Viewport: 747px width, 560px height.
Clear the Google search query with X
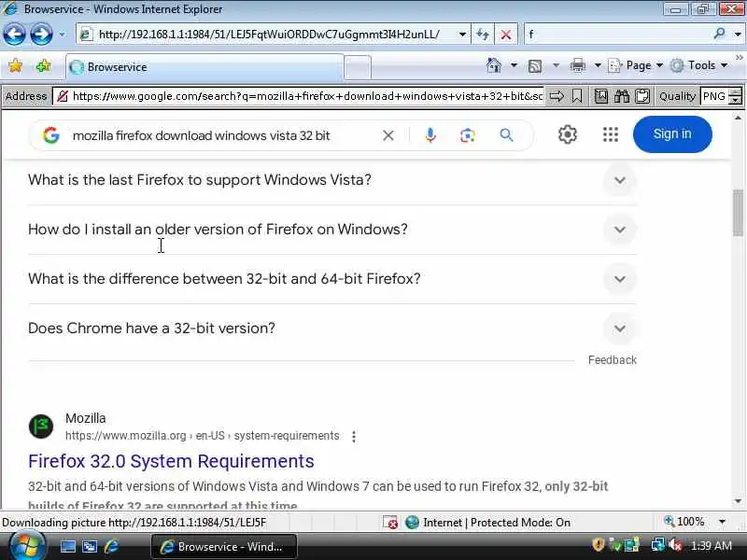click(x=388, y=135)
